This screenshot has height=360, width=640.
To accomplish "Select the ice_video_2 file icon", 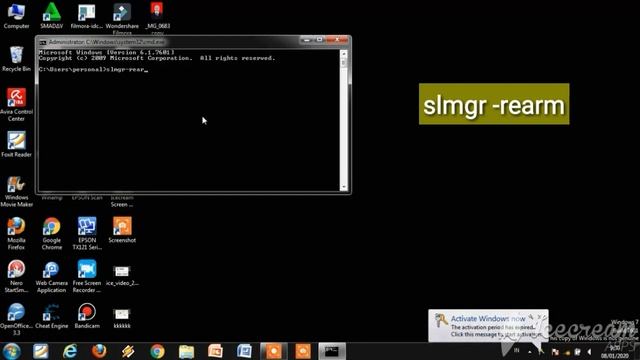I will [x=122, y=275].
